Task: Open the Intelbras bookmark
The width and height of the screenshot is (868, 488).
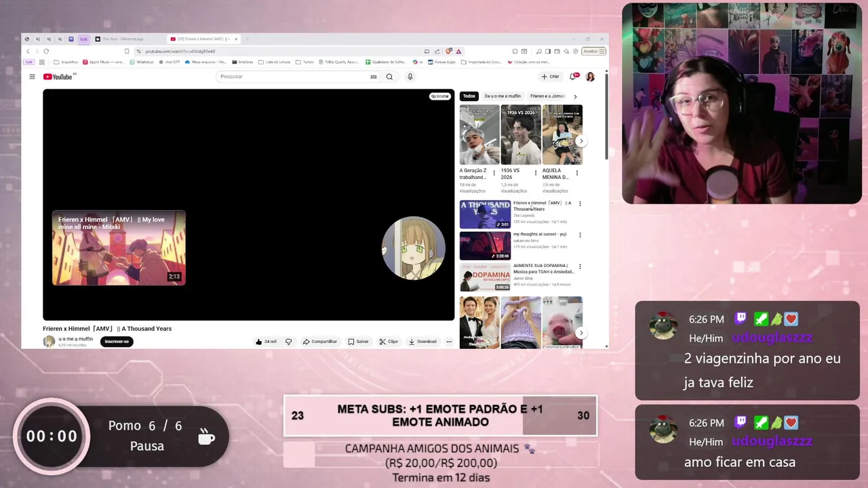Action: [243, 62]
